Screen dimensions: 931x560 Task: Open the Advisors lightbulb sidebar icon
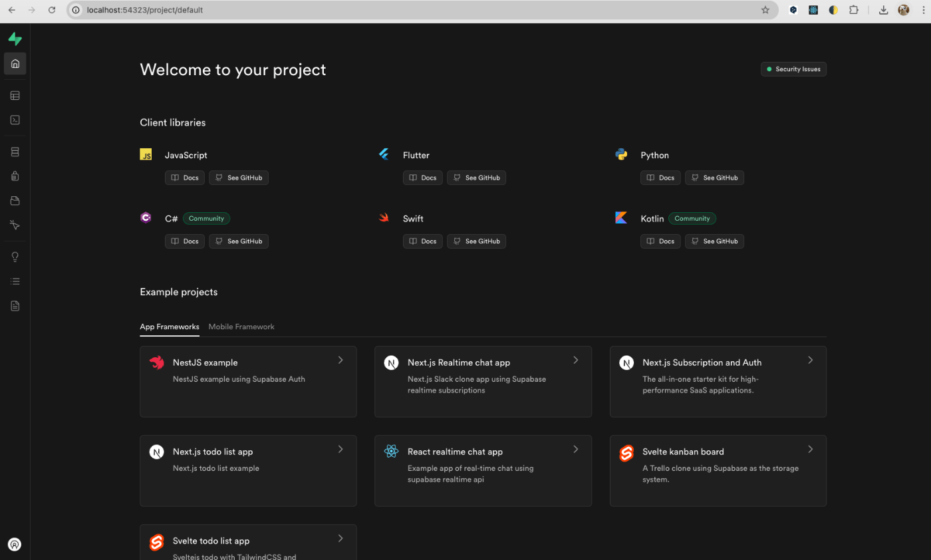tap(15, 257)
